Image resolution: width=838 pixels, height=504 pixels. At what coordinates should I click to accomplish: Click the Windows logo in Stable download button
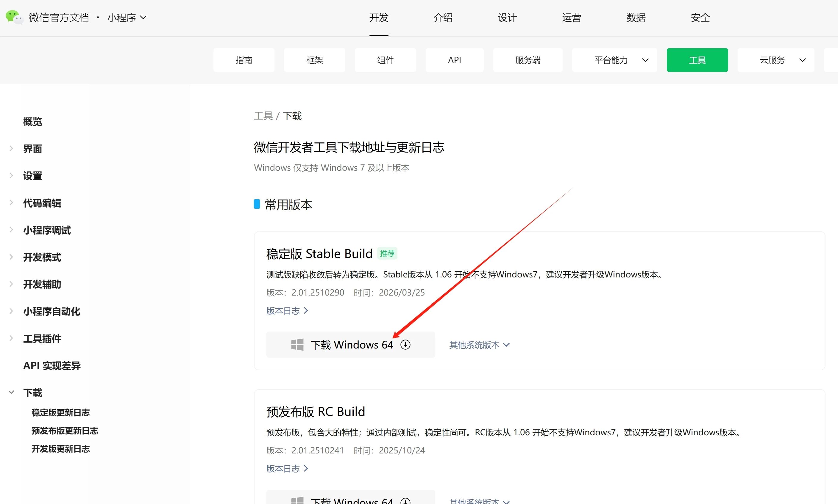tap(297, 345)
